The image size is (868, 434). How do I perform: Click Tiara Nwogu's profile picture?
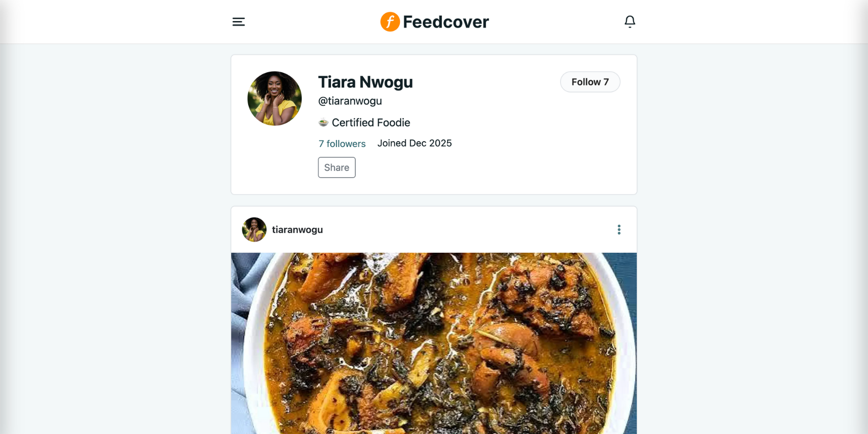[x=274, y=98]
